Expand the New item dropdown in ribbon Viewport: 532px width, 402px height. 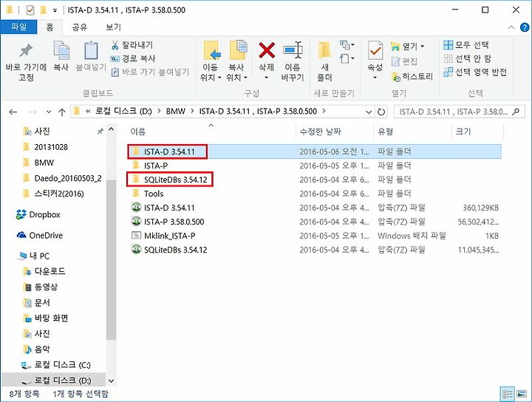pyautogui.click(x=347, y=45)
